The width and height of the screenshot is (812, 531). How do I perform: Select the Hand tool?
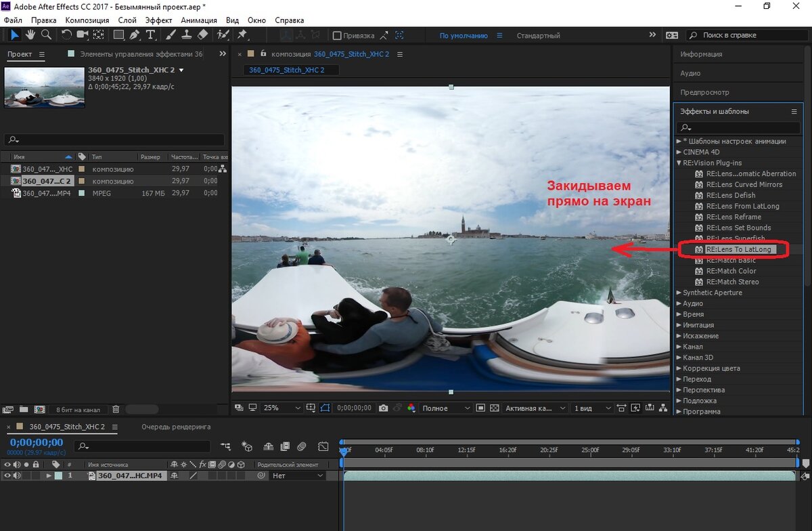click(31, 35)
